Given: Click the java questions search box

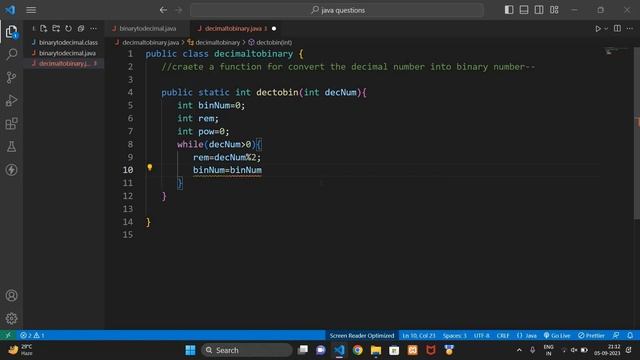Looking at the screenshot, I should pos(337,10).
